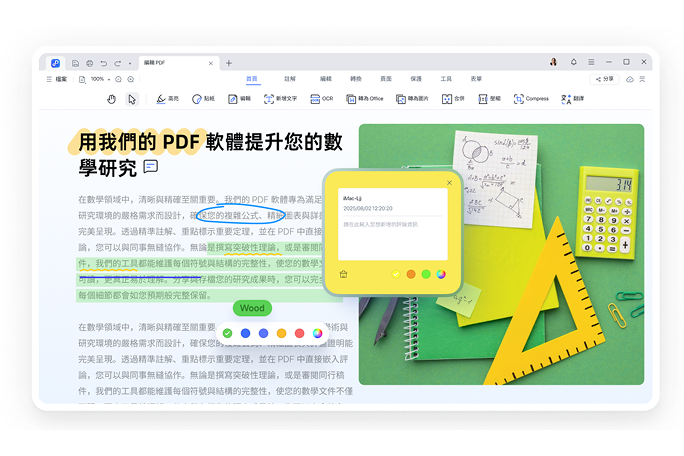Switch to the 註解 annotation tab
The image size is (684, 456).
[290, 79]
